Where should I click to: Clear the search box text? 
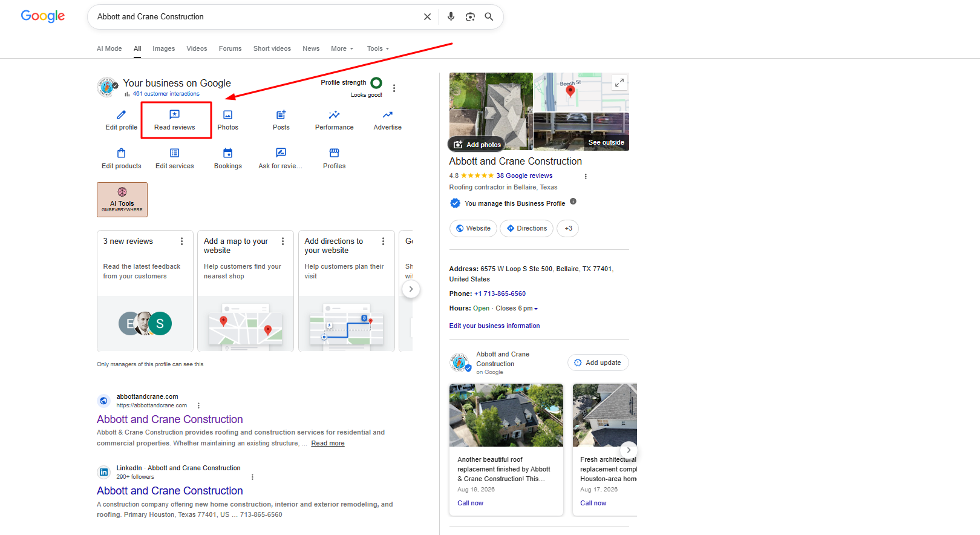click(x=427, y=17)
